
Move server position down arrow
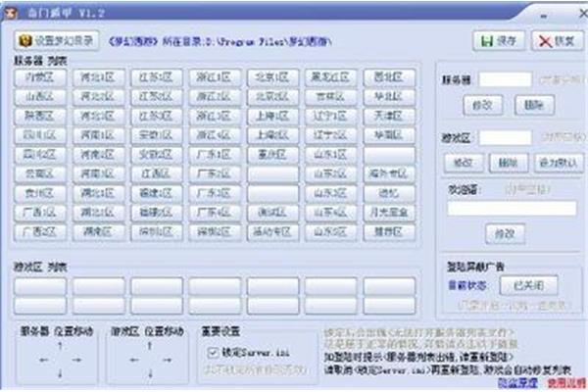click(60, 373)
